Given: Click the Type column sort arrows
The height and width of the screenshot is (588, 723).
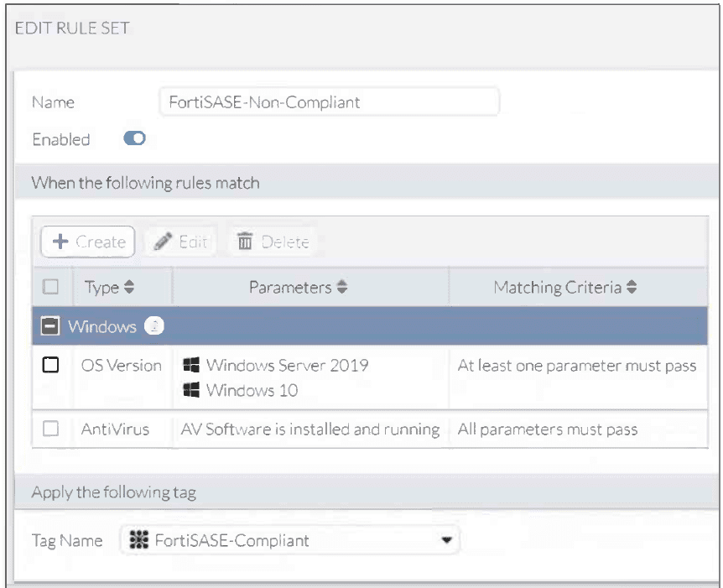Looking at the screenshot, I should pos(129,287).
